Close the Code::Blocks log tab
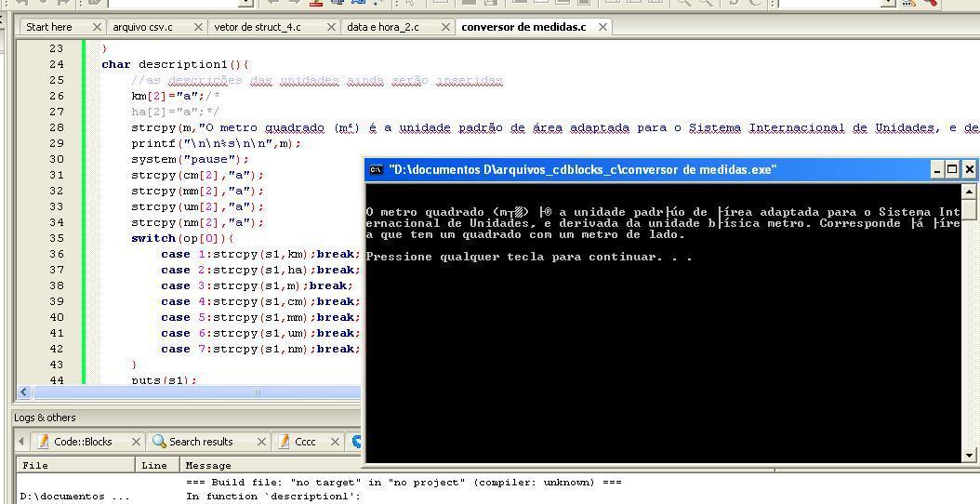This screenshot has width=980, height=504. 136,442
